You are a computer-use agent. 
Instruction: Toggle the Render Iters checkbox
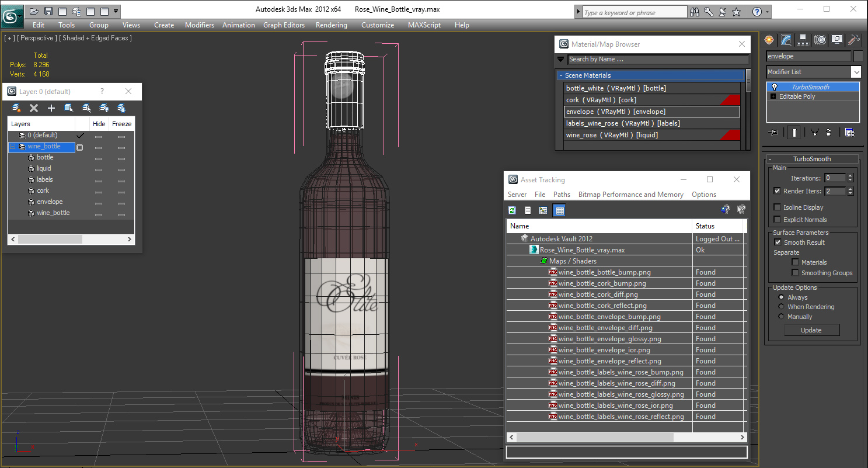[777, 191]
